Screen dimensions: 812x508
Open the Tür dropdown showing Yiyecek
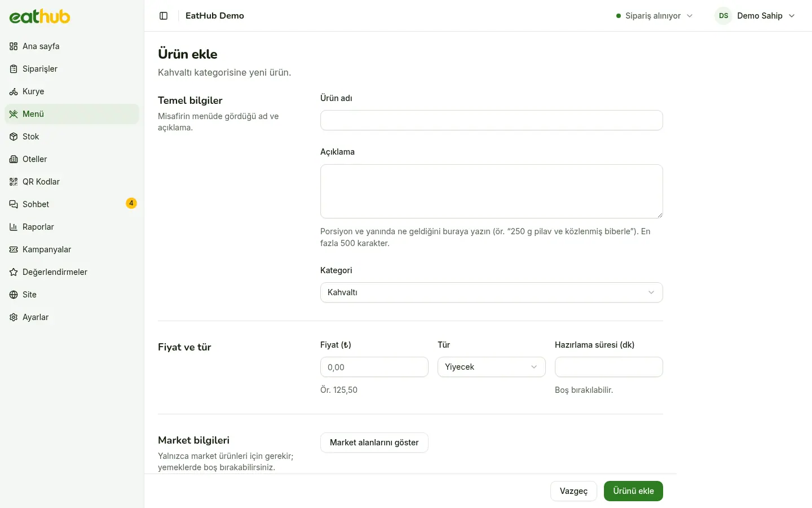492,367
